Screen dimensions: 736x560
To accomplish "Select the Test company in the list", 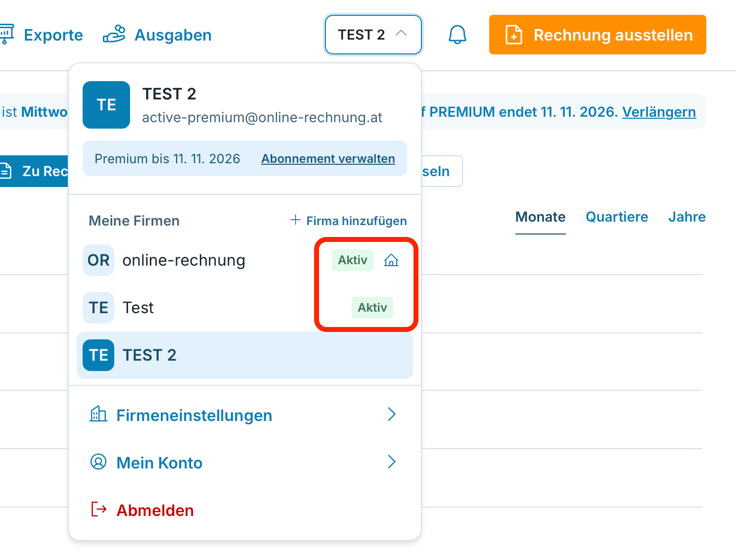I will [x=245, y=308].
